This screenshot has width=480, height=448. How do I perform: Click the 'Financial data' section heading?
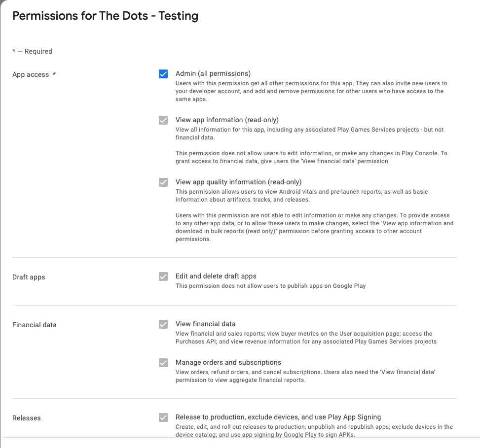pos(35,325)
